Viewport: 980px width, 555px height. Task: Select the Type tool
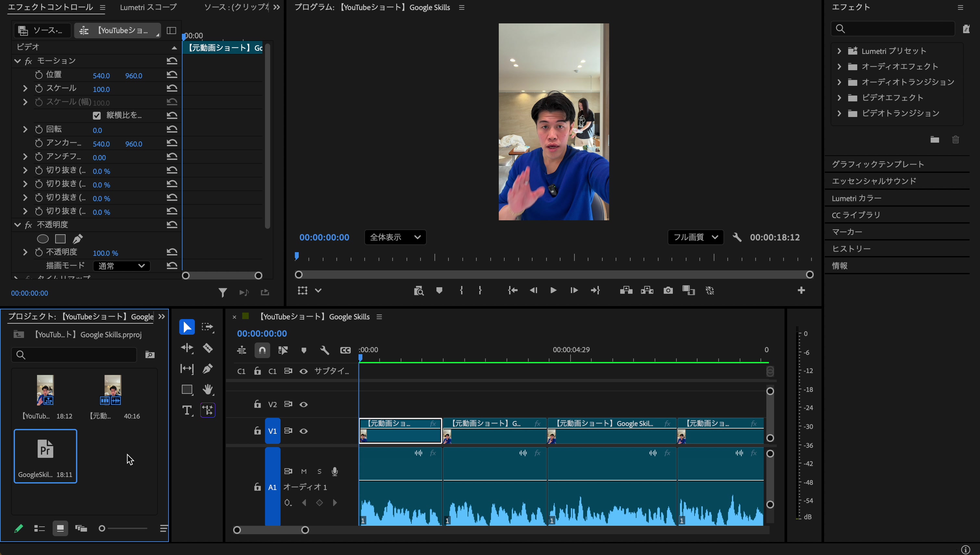point(187,410)
